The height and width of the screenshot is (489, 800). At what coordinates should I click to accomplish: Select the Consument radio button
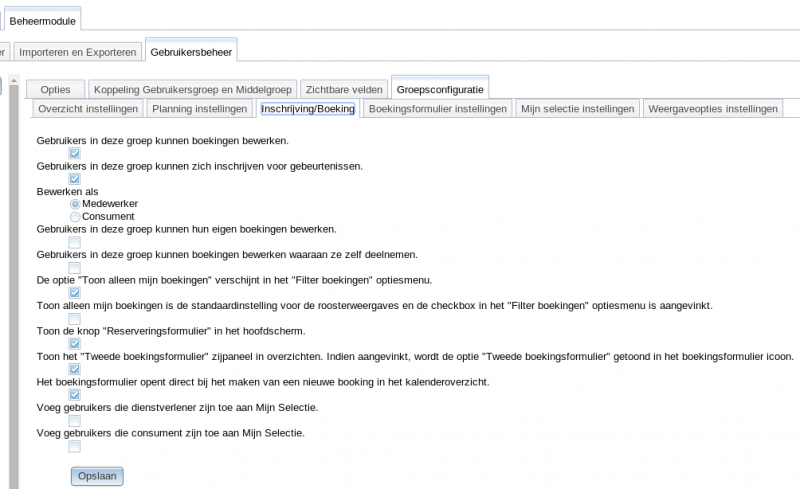coord(75,217)
